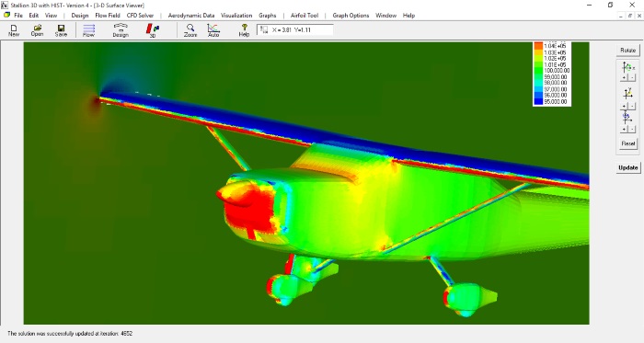The height and width of the screenshot is (343, 644).
Task: Open the Graph Options menu
Action: pos(351,16)
